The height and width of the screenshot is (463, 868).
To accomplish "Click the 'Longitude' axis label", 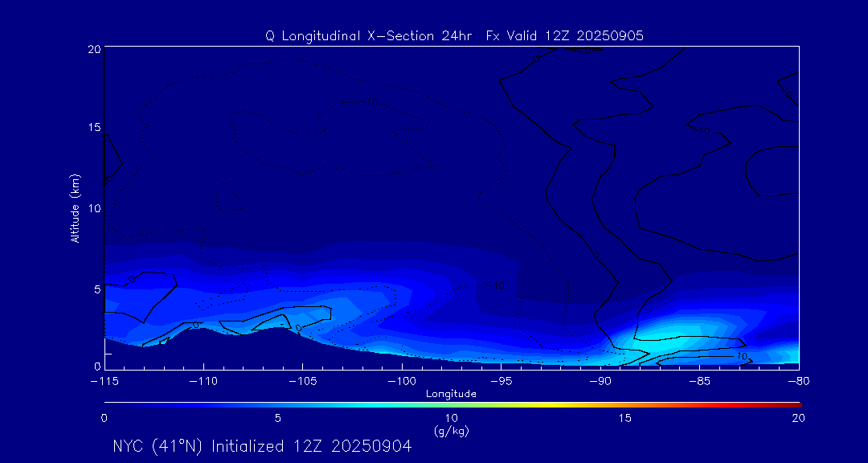I will pyautogui.click(x=452, y=395).
